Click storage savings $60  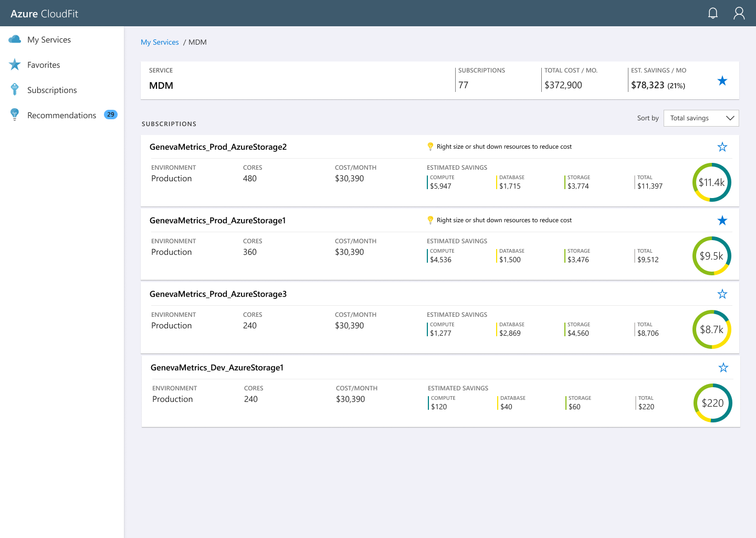[x=574, y=407]
